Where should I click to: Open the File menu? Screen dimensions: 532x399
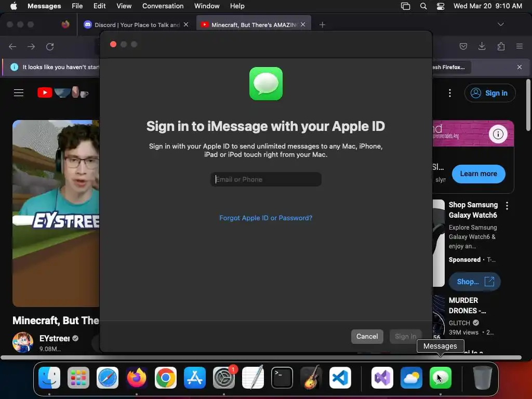tap(77, 6)
